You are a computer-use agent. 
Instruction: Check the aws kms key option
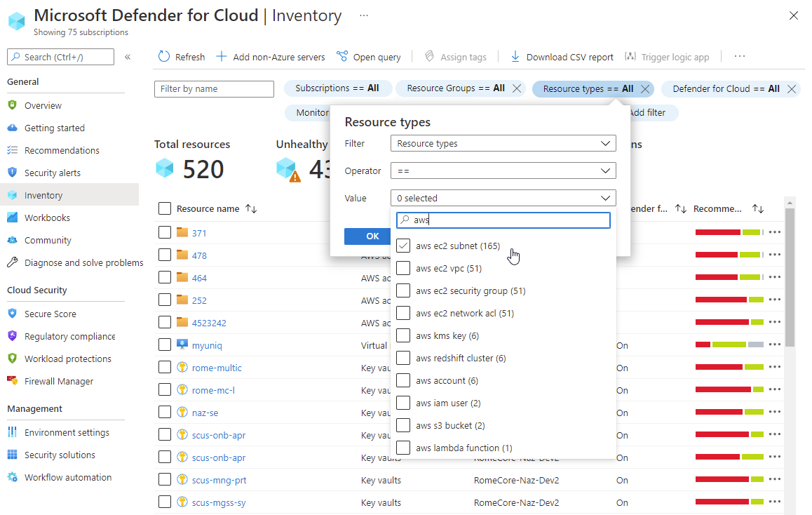click(x=403, y=335)
